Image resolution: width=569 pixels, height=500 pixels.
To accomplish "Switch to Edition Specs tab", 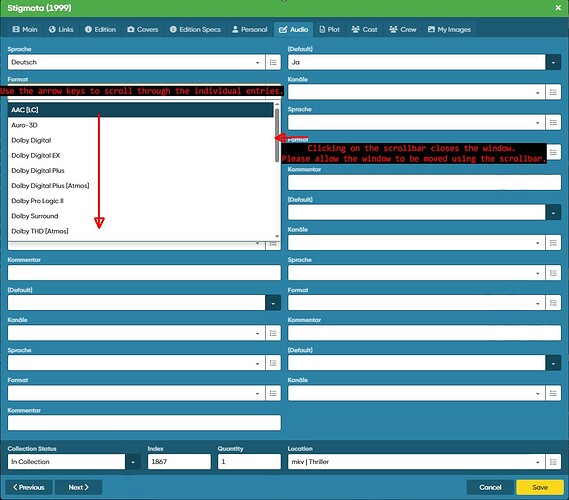I will click(x=195, y=29).
